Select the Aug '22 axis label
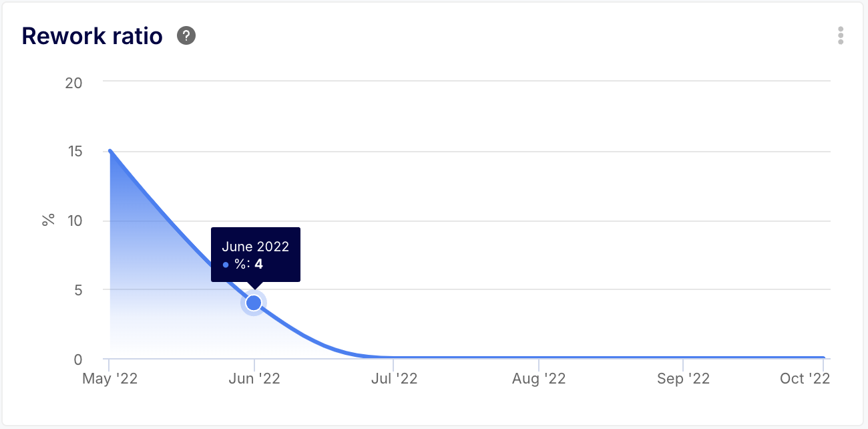The height and width of the screenshot is (429, 868). tap(538, 379)
